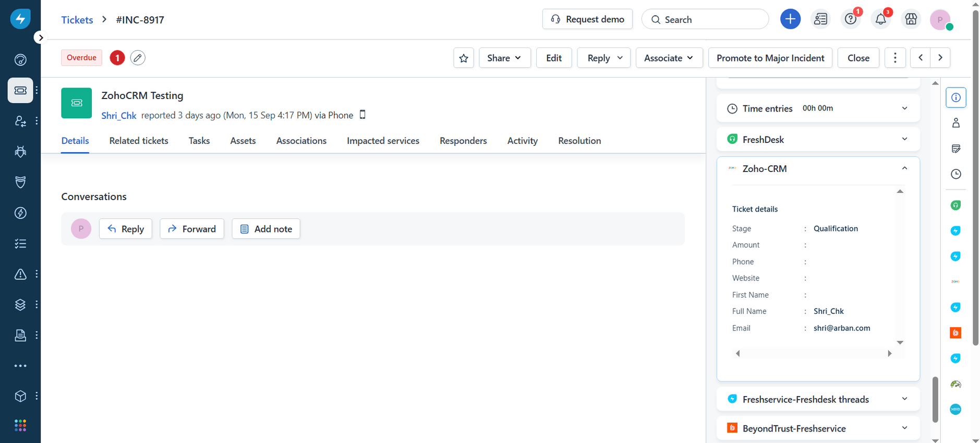The image size is (980, 443).
Task: Open the orange BeyondTrust icon in right rail
Action: [955, 333]
